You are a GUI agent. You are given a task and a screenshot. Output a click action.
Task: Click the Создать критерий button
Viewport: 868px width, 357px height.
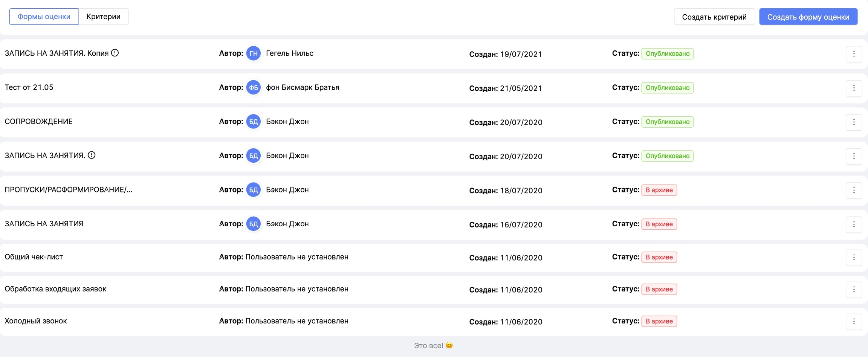point(714,17)
